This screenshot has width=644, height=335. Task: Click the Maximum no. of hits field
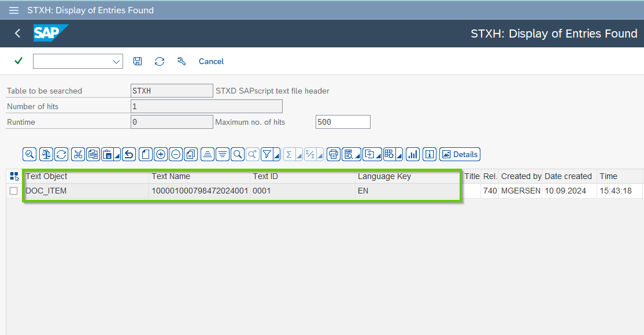(342, 122)
